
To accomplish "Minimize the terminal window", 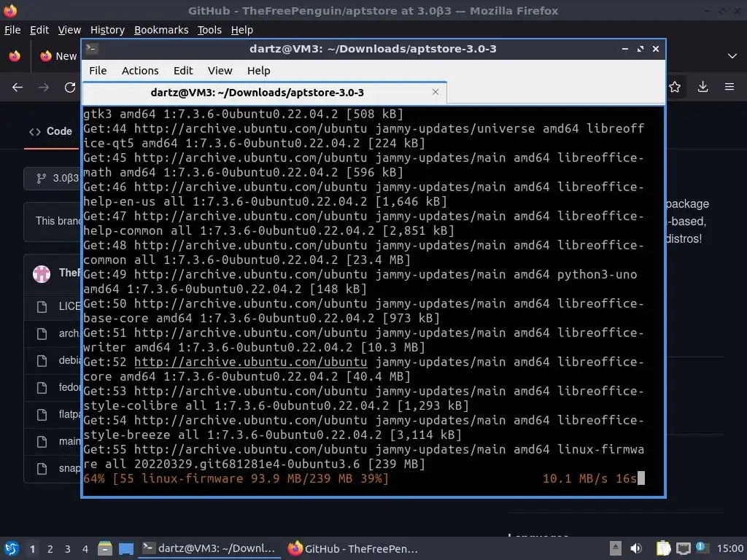I will 625,49.
